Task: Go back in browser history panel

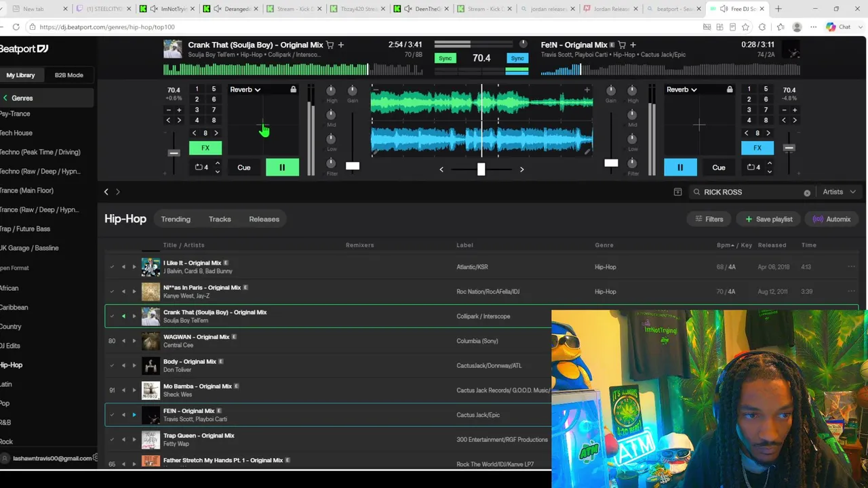Action: pyautogui.click(x=106, y=192)
